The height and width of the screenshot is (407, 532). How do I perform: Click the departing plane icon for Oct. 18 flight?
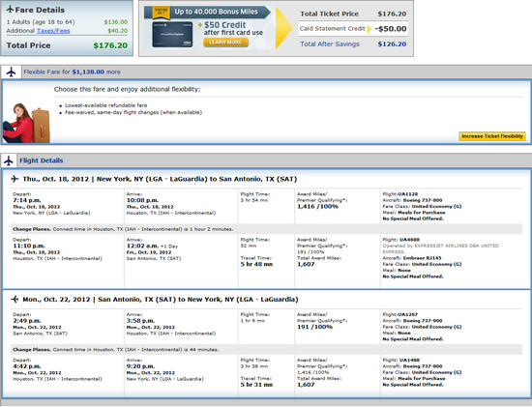tap(15, 179)
